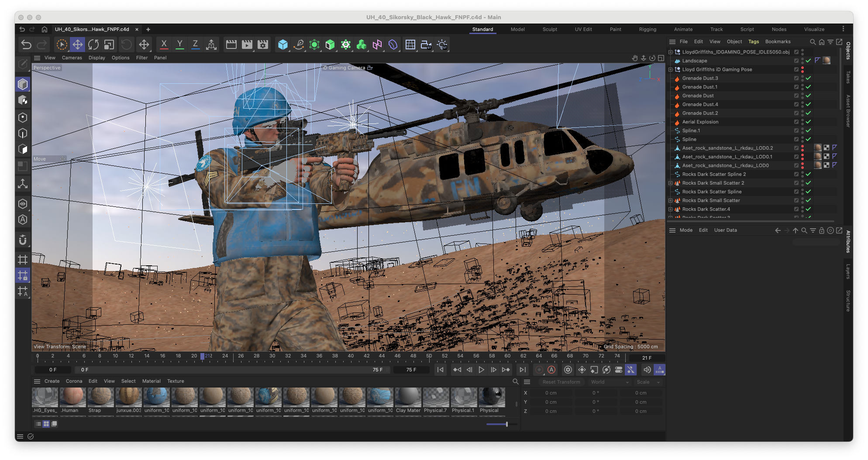Toggle Aerial Explosion enable checkmark

coord(808,122)
